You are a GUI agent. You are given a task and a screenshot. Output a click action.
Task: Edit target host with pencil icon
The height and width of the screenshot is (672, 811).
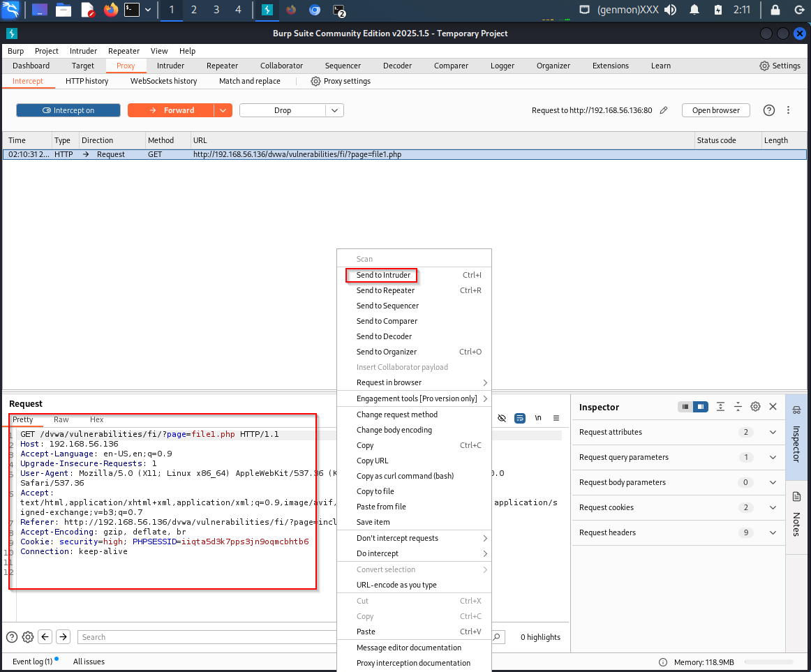tap(664, 110)
